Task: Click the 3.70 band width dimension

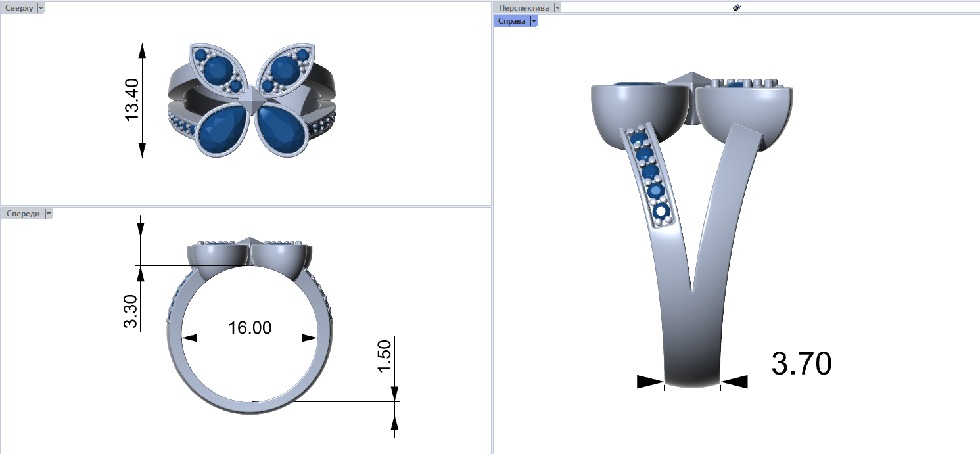Action: tap(801, 364)
